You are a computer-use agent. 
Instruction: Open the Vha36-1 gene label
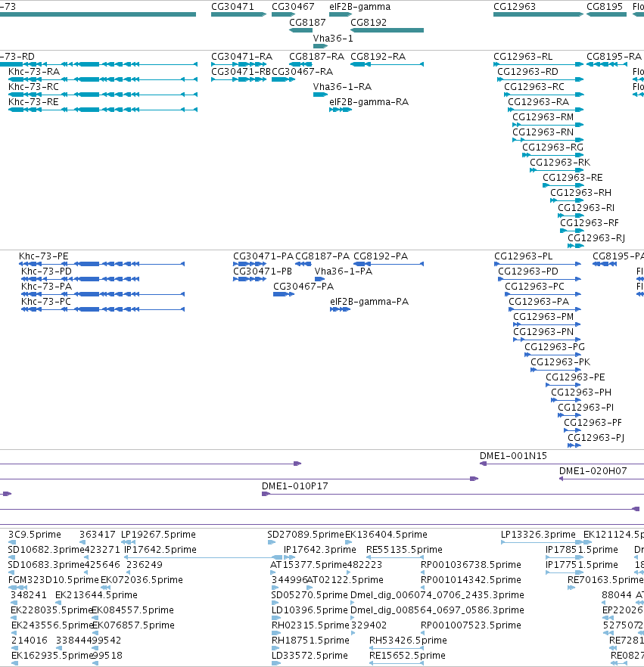[x=333, y=39]
